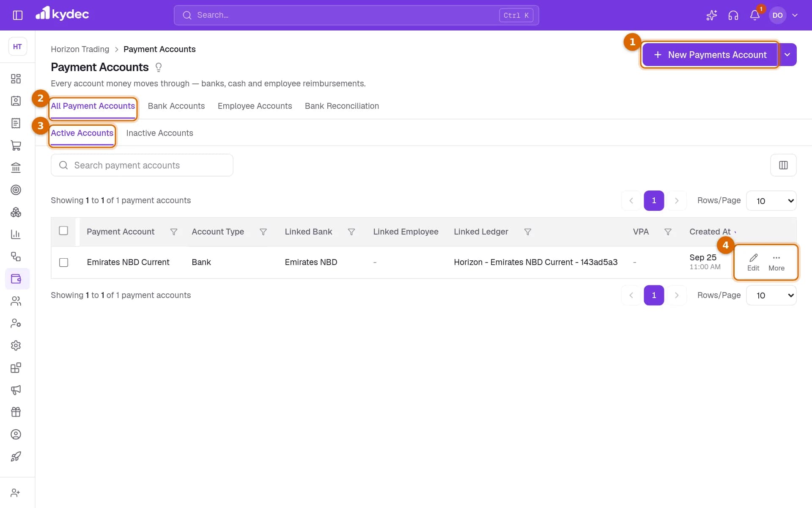Open the bottom Rows/Page dropdown
812x508 pixels.
(771, 295)
